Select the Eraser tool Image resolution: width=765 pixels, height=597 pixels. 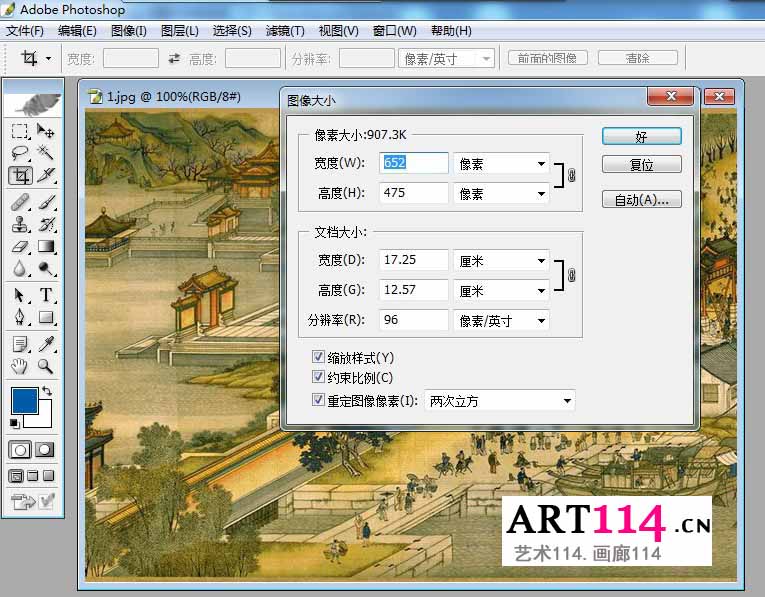point(20,246)
